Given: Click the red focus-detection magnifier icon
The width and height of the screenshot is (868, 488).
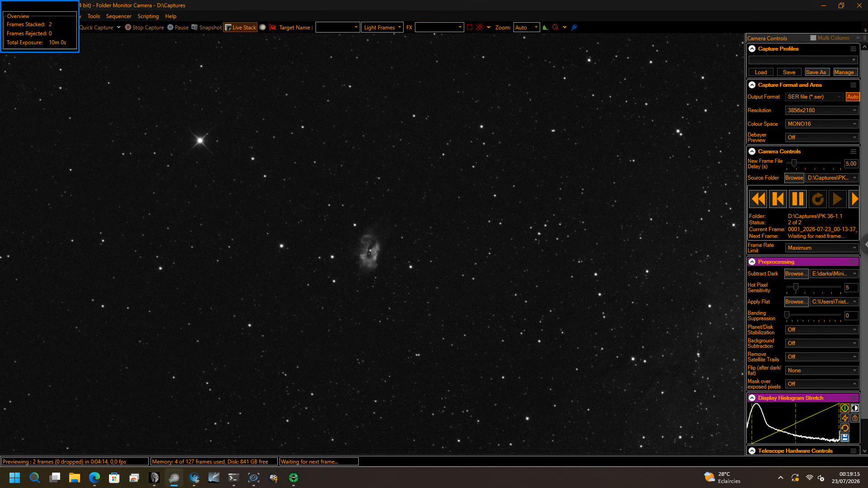Looking at the screenshot, I should 555,28.
